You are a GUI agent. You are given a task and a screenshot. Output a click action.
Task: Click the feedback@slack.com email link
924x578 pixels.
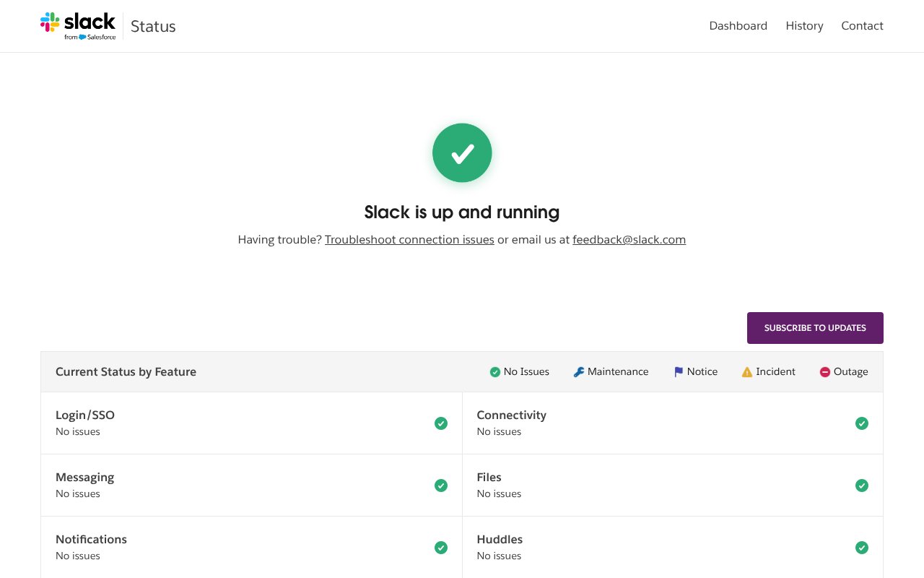coord(629,240)
